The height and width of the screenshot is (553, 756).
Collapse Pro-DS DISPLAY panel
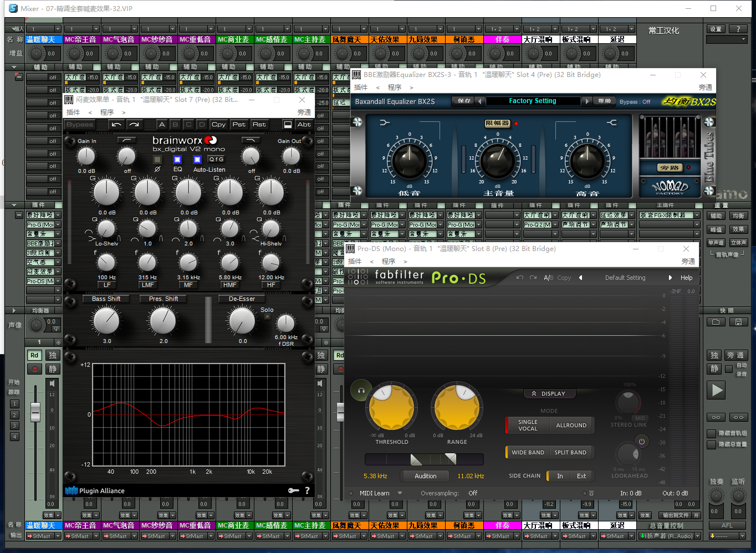point(549,394)
